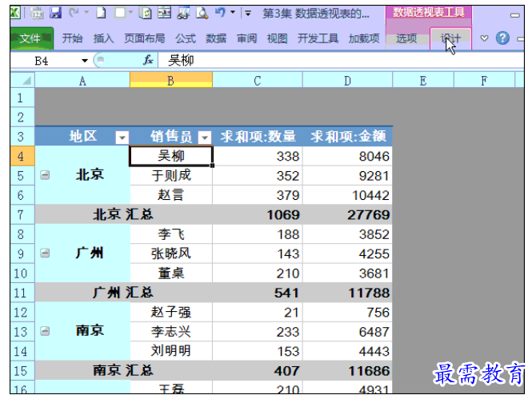Select the 广州 汇总 subtotal label
Viewport: 532px width, 399px height.
pyautogui.click(x=124, y=293)
